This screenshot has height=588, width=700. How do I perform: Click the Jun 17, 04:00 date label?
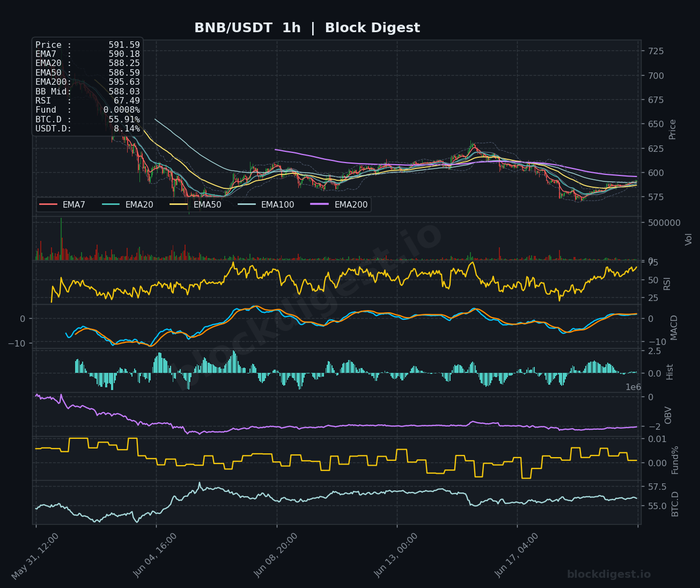[x=517, y=555]
